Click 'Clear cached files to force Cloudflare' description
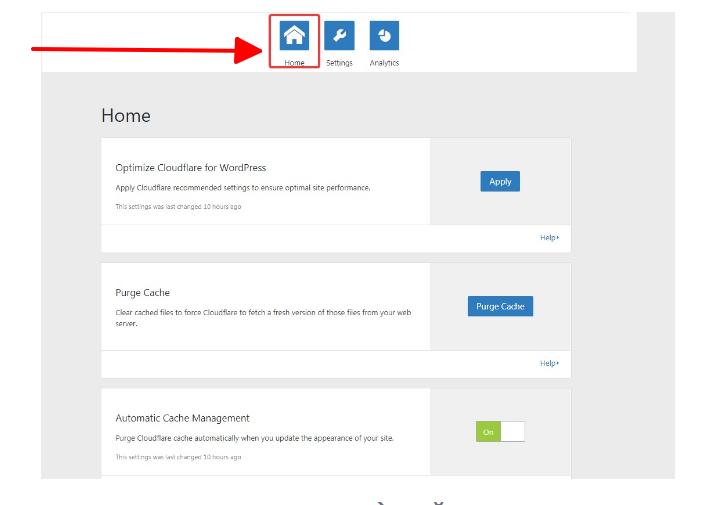Screen dimensions: 714x505 (263, 318)
